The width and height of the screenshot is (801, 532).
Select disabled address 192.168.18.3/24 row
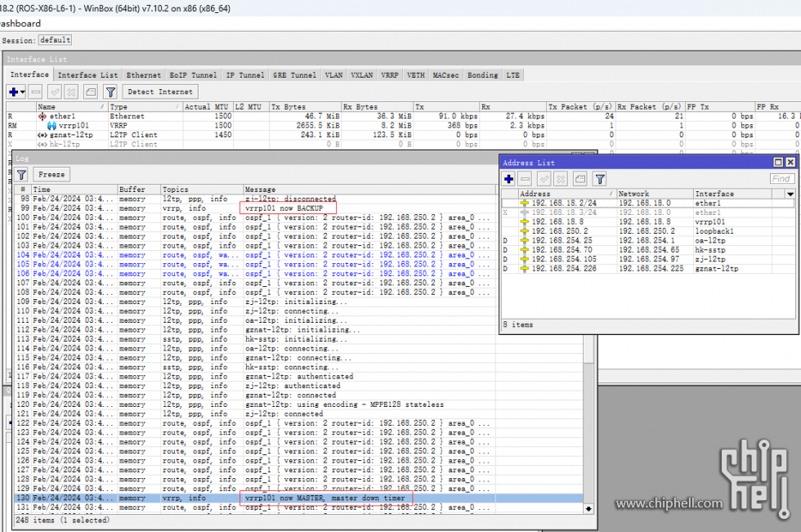pyautogui.click(x=647, y=212)
